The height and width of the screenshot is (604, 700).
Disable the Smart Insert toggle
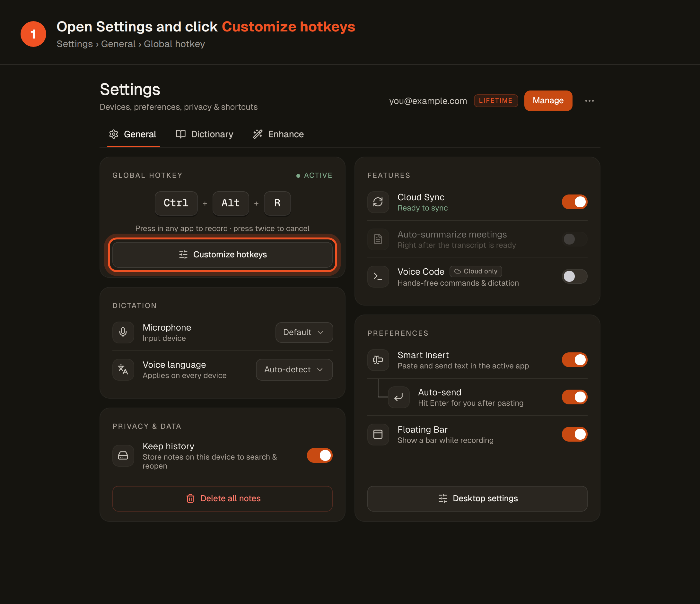point(574,360)
